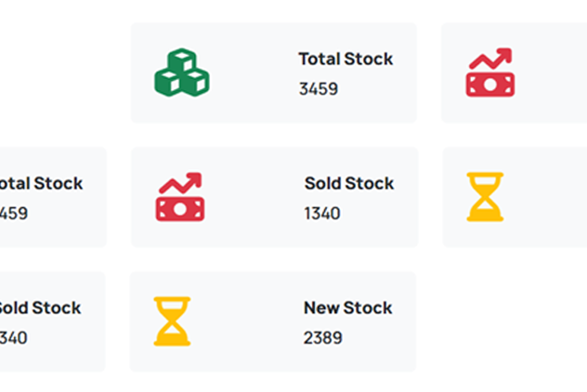This screenshot has width=587, height=392.
Task: Click the 2389 new stock value
Action: pyautogui.click(x=322, y=338)
